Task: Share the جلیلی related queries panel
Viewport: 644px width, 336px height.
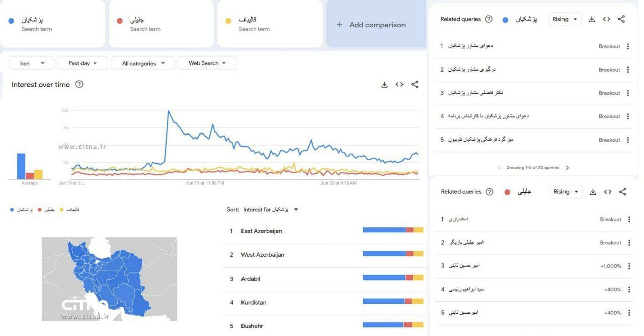Action: [x=622, y=191]
